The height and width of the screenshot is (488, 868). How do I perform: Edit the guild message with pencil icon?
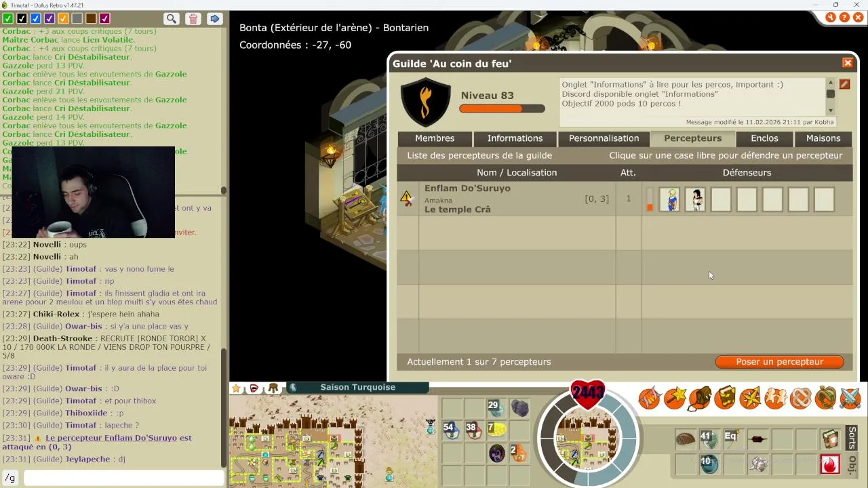844,84
